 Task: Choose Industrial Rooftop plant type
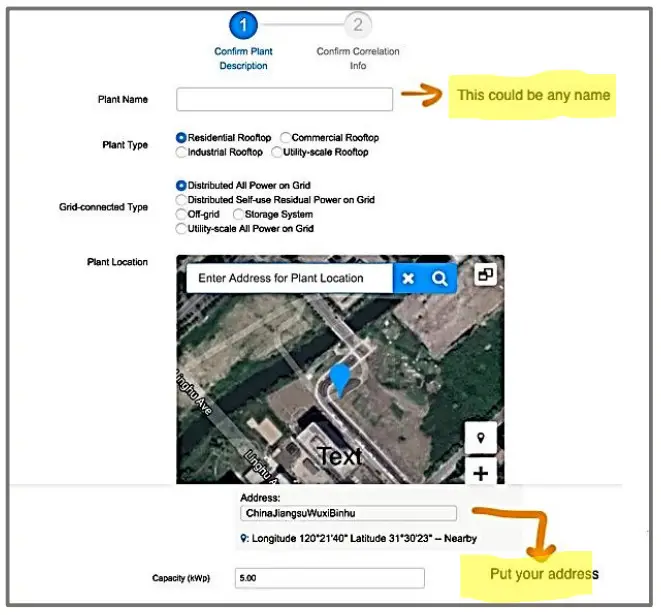tap(181, 152)
